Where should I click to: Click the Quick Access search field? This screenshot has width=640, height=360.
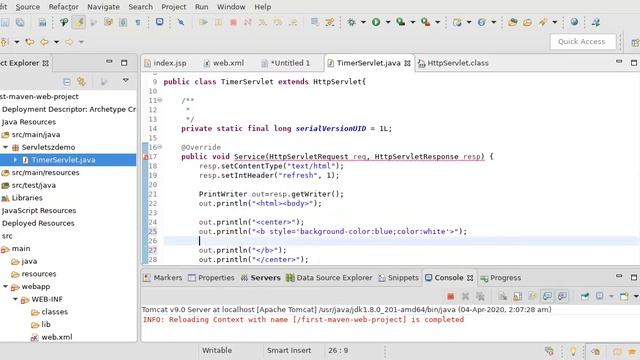click(x=582, y=42)
